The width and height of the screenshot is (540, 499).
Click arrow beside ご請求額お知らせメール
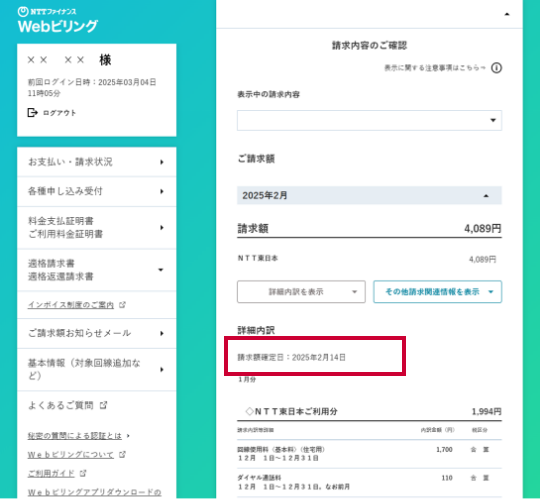click(x=162, y=333)
